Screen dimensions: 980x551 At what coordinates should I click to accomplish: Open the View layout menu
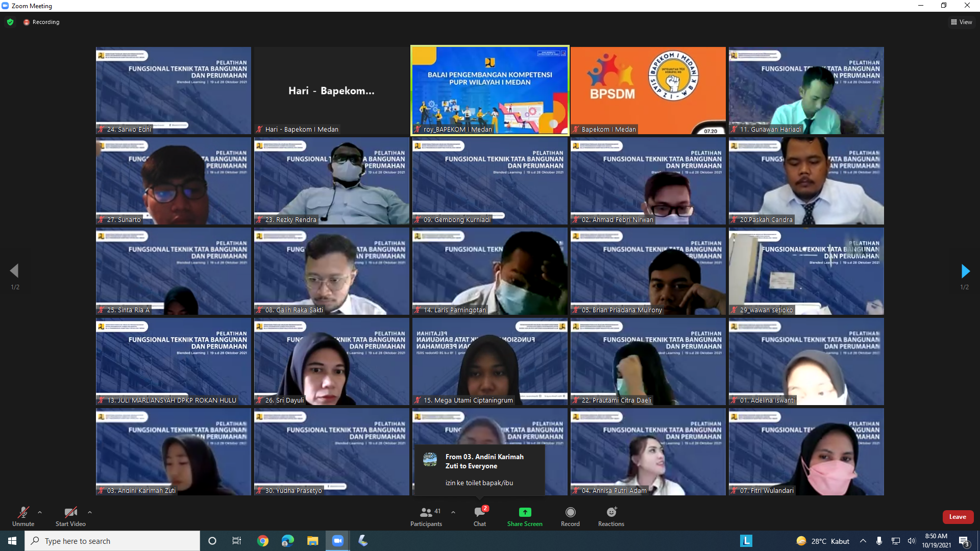[961, 22]
